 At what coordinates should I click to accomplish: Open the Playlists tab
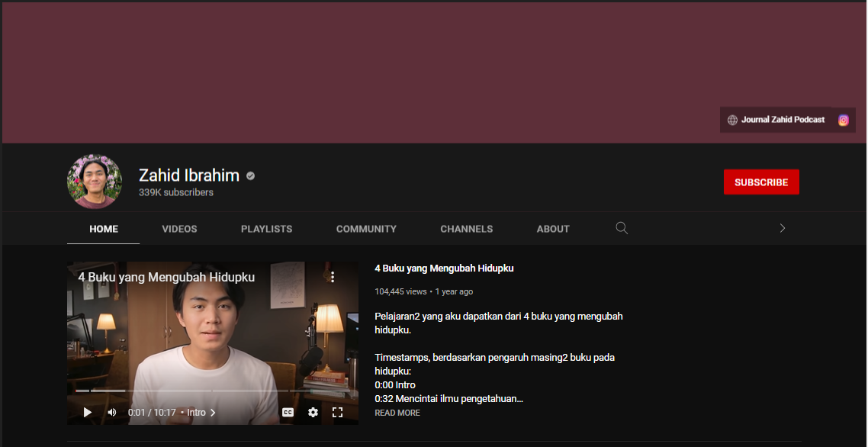point(266,229)
